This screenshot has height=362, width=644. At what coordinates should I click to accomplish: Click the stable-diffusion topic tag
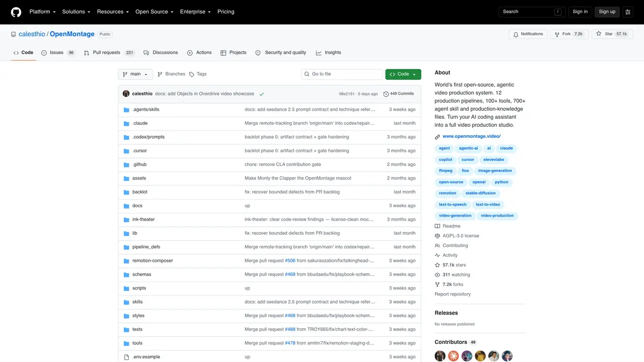coord(480,193)
